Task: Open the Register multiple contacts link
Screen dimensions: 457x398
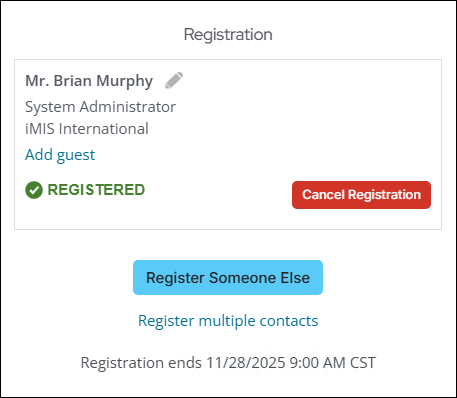Action: [228, 321]
